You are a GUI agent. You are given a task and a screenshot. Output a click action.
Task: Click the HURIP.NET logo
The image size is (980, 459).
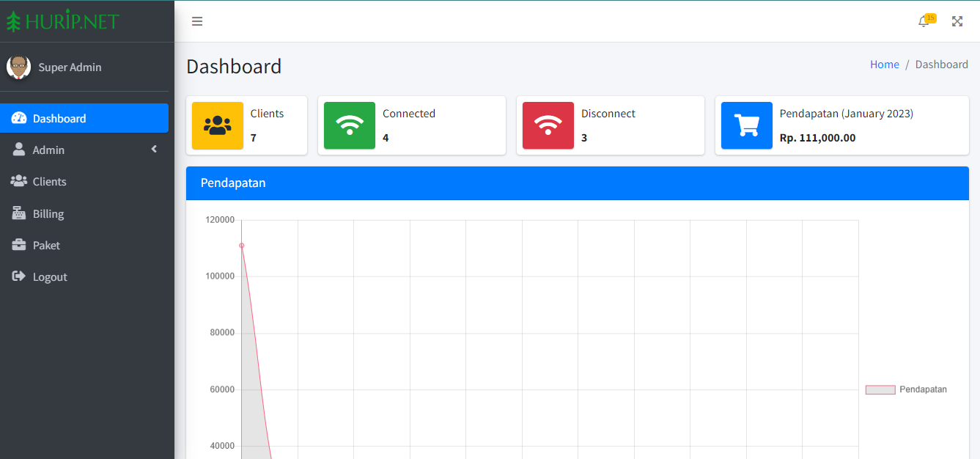(62, 21)
